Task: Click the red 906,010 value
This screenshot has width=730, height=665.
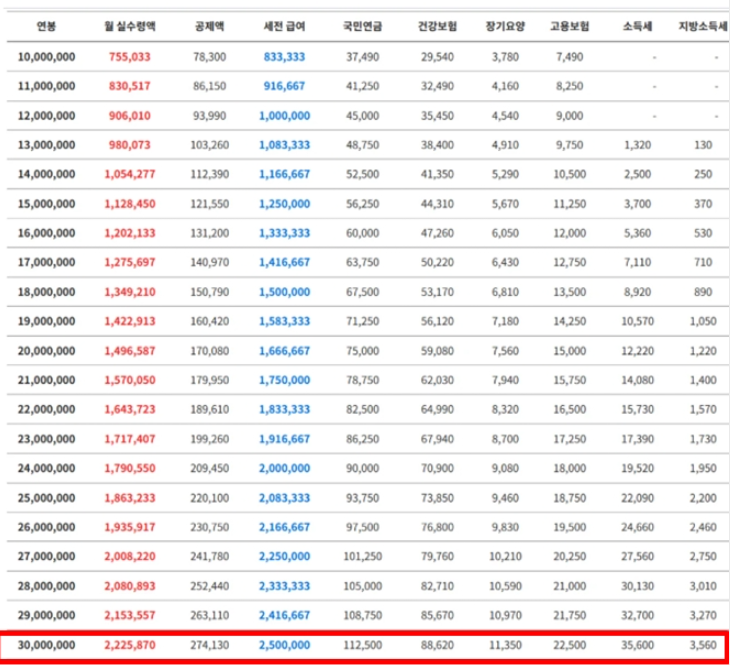Action: [130, 115]
